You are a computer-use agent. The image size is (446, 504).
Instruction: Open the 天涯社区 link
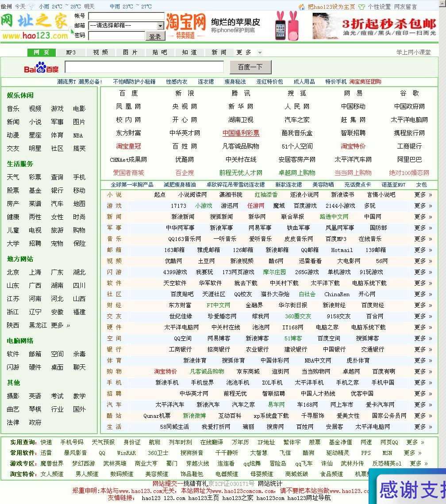[214, 294]
